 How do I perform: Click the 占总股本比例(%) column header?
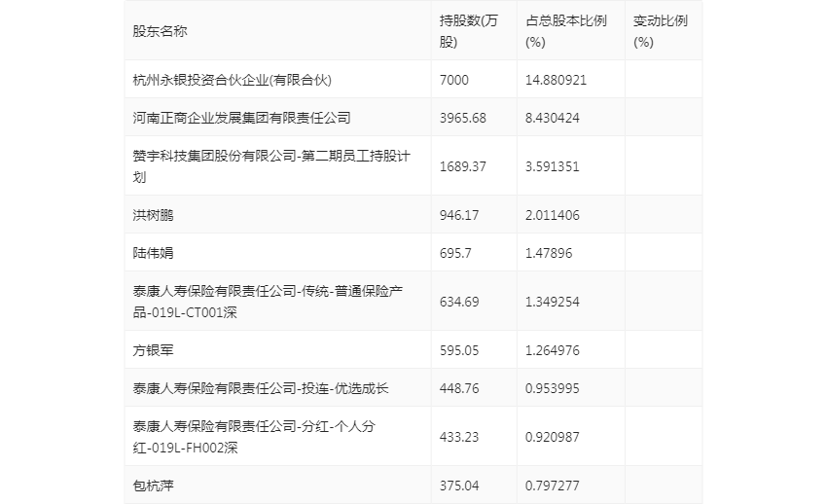point(566,31)
